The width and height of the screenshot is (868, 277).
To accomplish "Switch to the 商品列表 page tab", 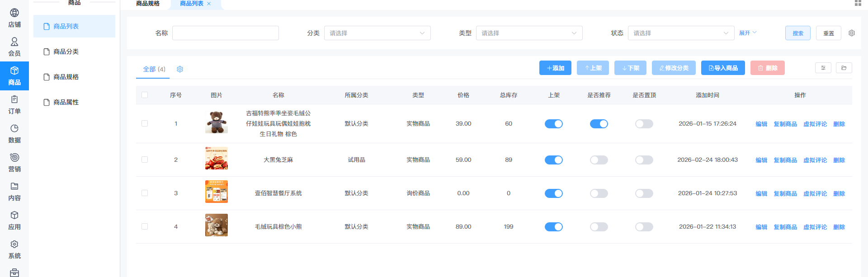I will click(192, 4).
